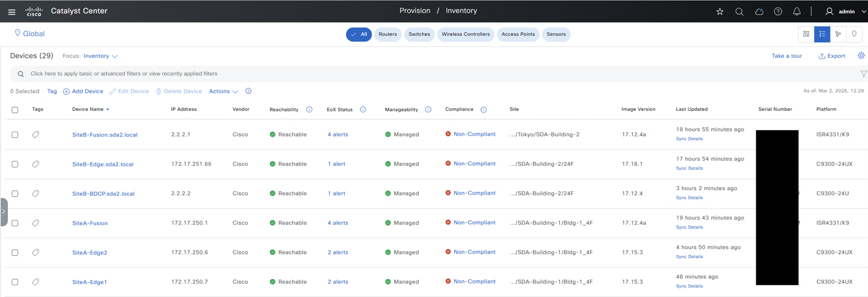
Task: Switch to topology view icon
Action: (838, 35)
